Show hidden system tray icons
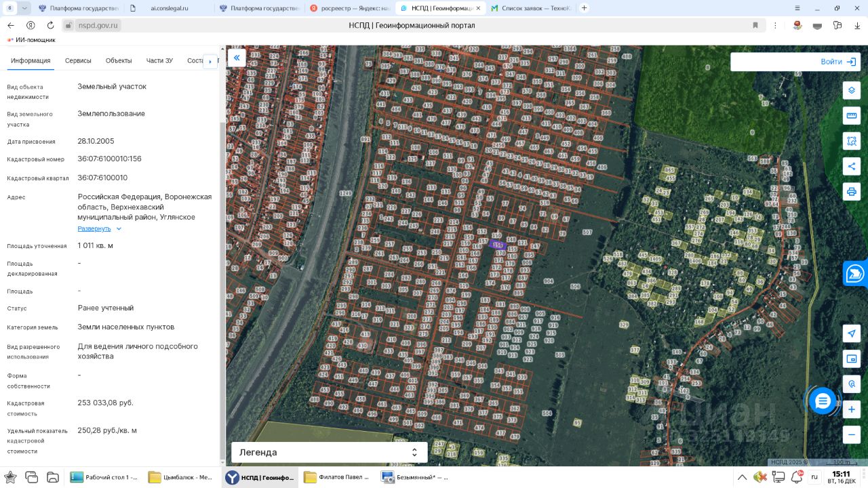The width and height of the screenshot is (868, 488). click(743, 476)
